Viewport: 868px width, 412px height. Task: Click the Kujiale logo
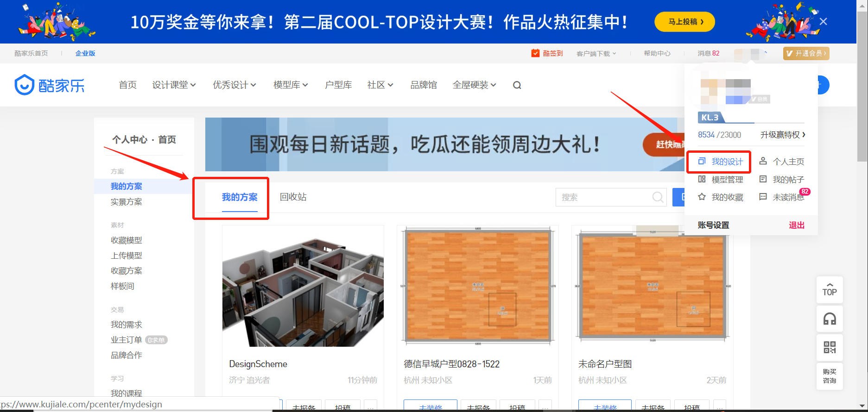[x=50, y=85]
